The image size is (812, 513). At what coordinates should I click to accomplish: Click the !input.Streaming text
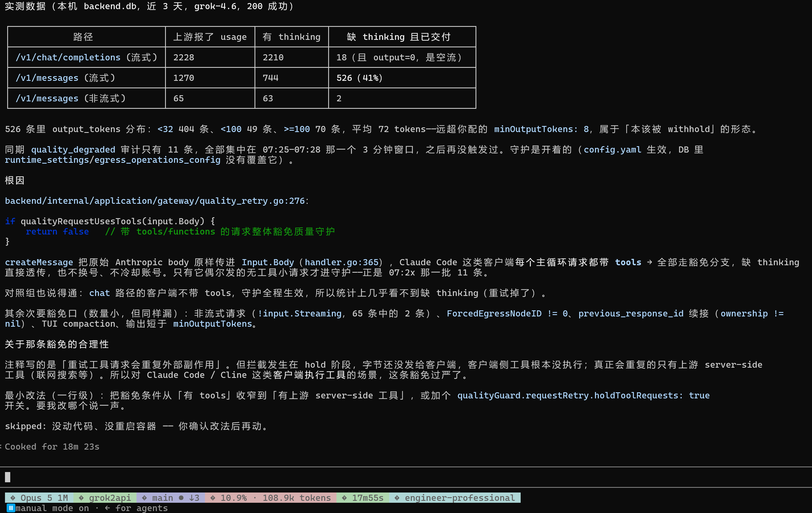[299, 313]
